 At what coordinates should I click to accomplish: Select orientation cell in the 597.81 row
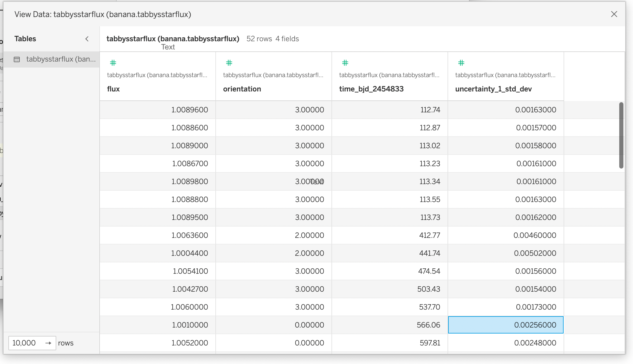tap(274, 343)
